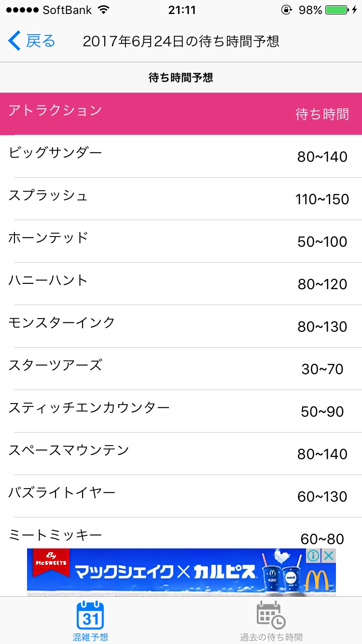362x644 pixels.
Task: Tap the battery icon in status bar
Action: tap(336, 10)
